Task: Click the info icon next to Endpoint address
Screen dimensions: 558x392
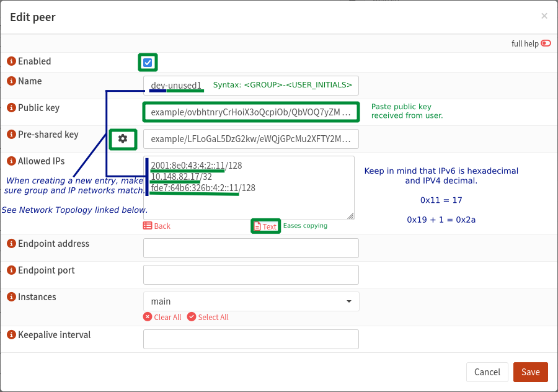Action: [x=11, y=244]
